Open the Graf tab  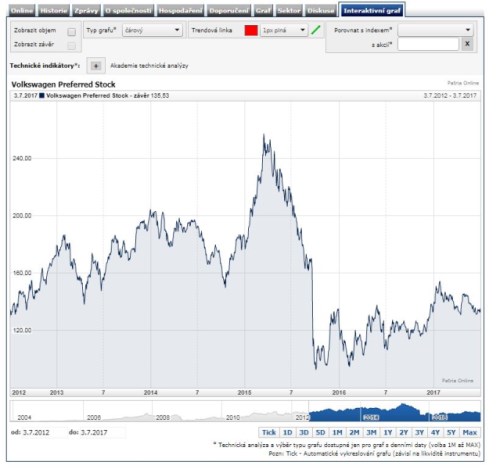[x=263, y=11]
